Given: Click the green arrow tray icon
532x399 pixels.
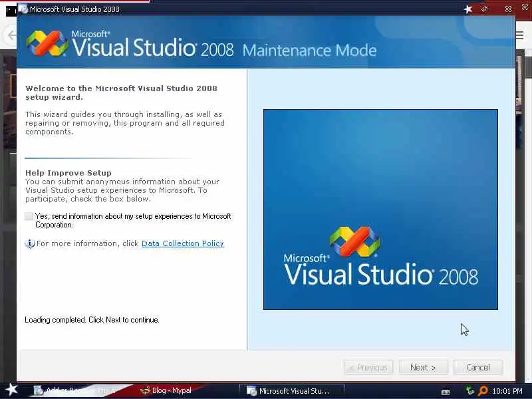Looking at the screenshot, I should click(x=470, y=390).
